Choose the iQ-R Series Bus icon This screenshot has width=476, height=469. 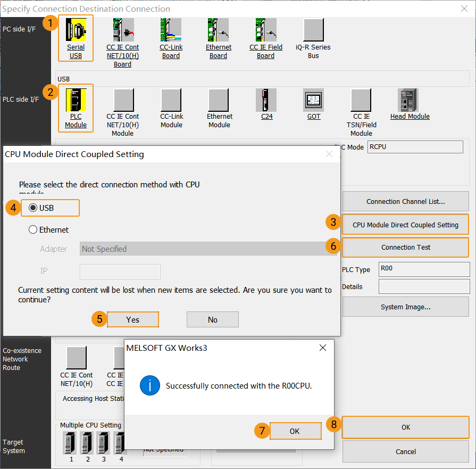click(x=313, y=30)
